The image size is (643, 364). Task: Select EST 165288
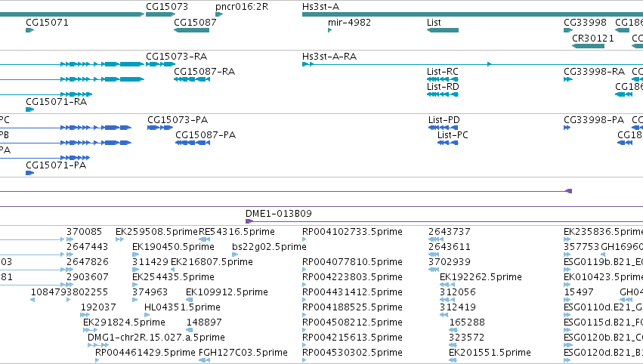coord(467,322)
